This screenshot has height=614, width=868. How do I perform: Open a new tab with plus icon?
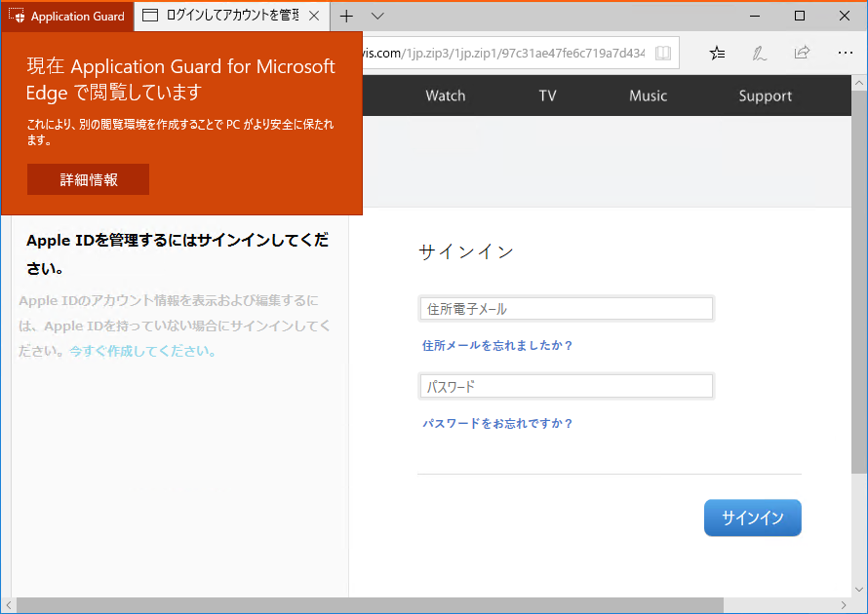point(346,16)
